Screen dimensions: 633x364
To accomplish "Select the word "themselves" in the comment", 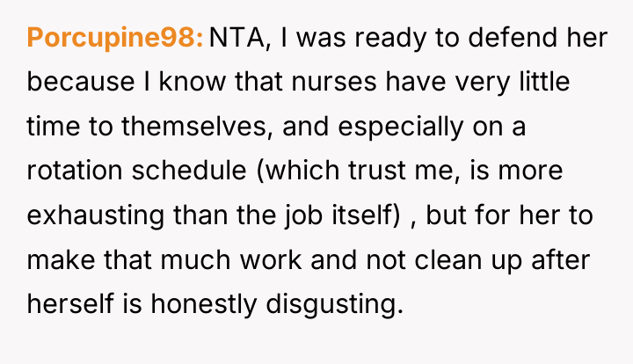I will coord(194,126).
